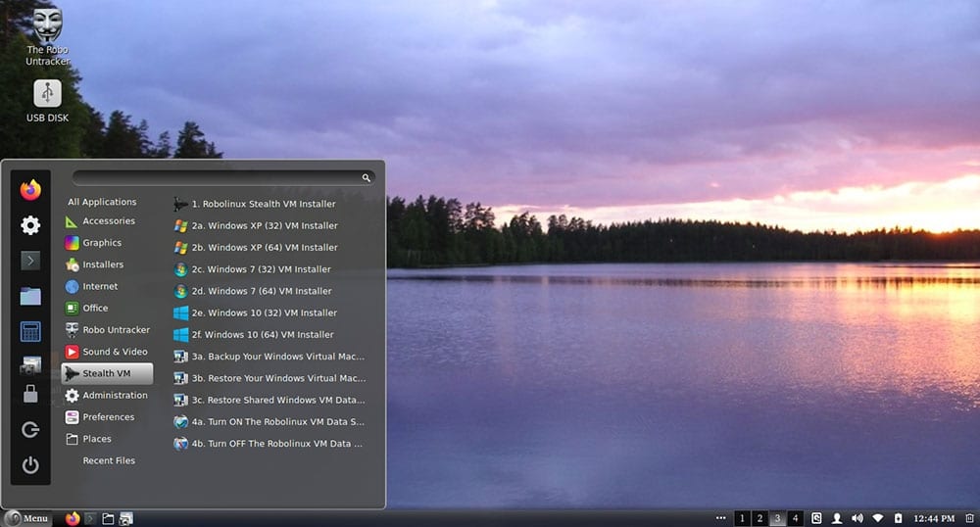The height and width of the screenshot is (527, 980).
Task: Click the volume speaker icon in tray
Action: tap(857, 518)
